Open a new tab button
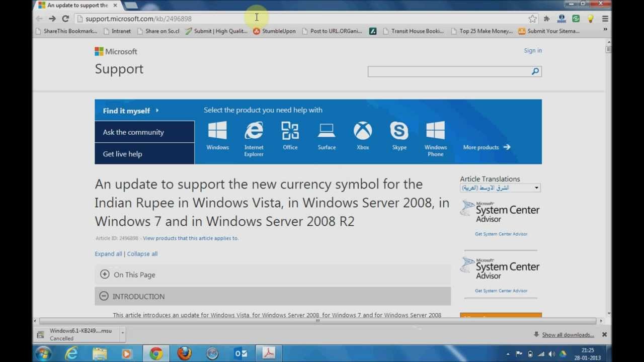 click(x=131, y=6)
